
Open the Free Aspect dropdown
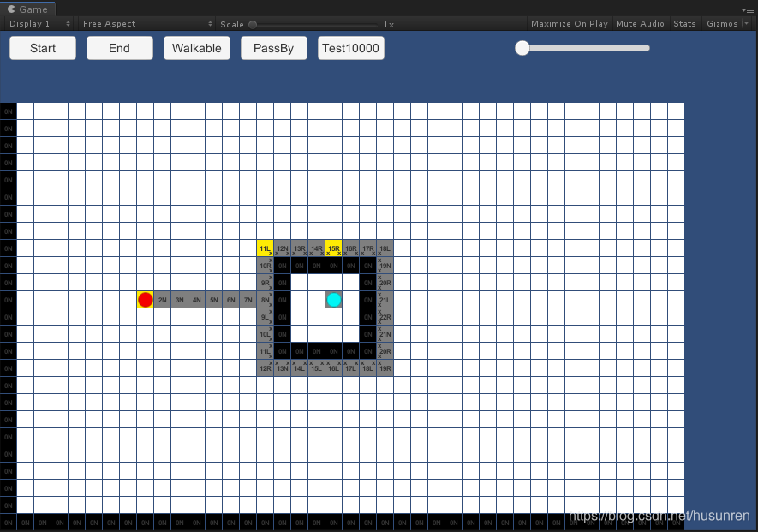147,24
